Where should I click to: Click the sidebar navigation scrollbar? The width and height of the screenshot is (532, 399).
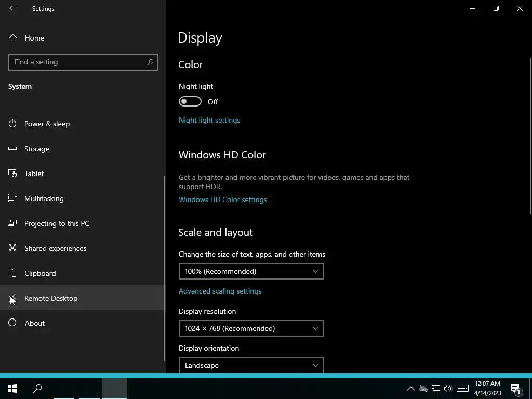[165, 268]
